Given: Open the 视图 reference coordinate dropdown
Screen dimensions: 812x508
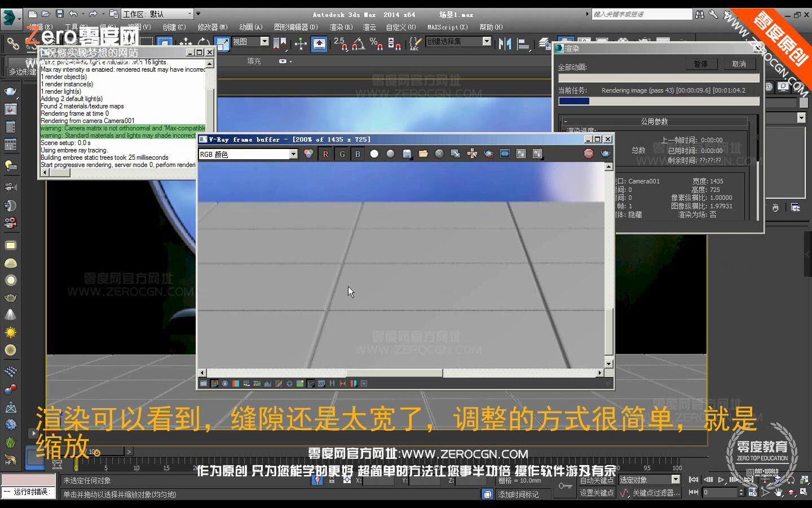Looking at the screenshot, I should [x=264, y=41].
